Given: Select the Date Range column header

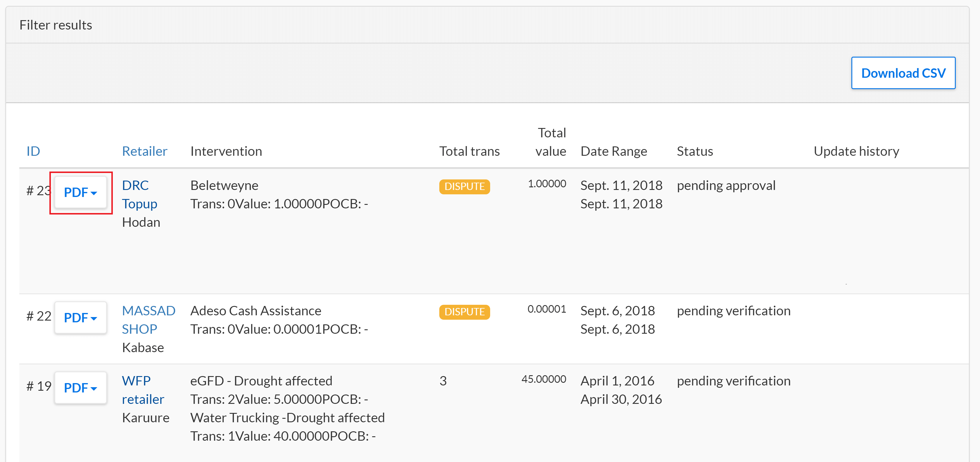Looking at the screenshot, I should pyautogui.click(x=614, y=151).
